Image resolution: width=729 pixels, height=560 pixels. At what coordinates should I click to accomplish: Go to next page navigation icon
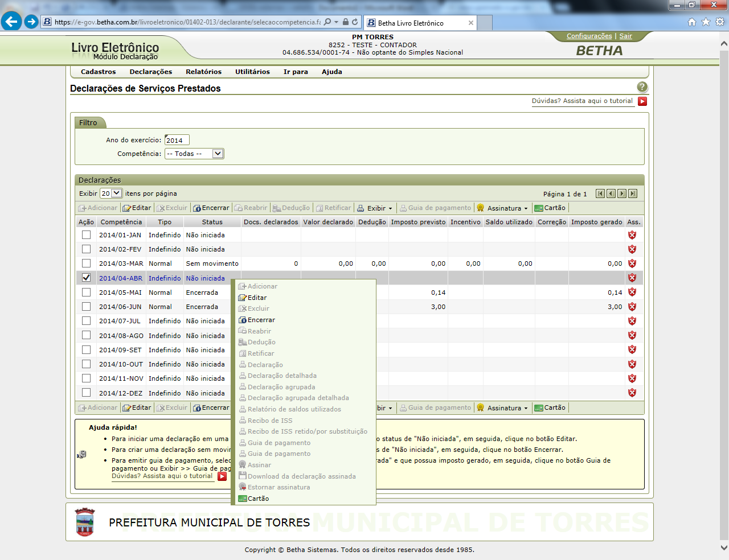point(622,193)
